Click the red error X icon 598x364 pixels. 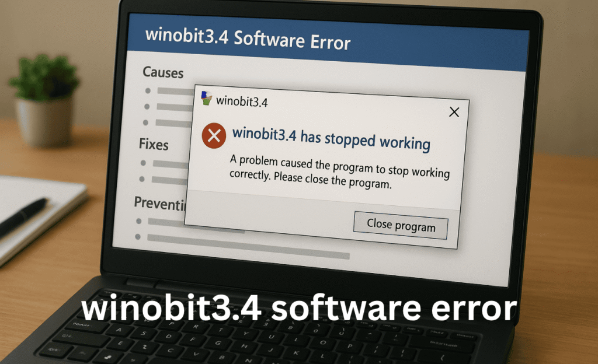coord(214,135)
